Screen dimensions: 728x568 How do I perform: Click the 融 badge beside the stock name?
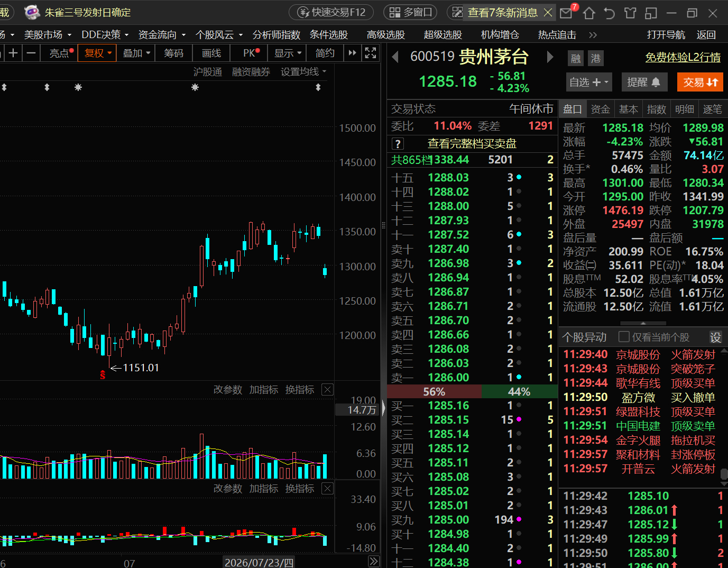point(576,58)
